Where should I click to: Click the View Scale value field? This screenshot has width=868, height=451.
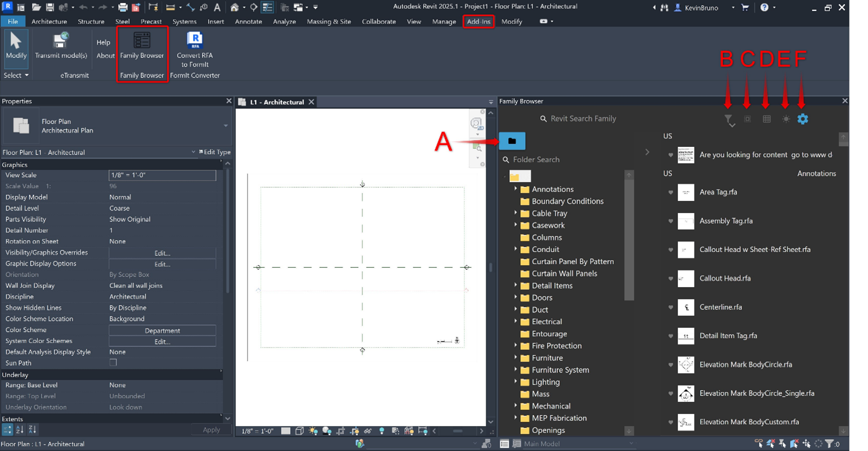162,175
